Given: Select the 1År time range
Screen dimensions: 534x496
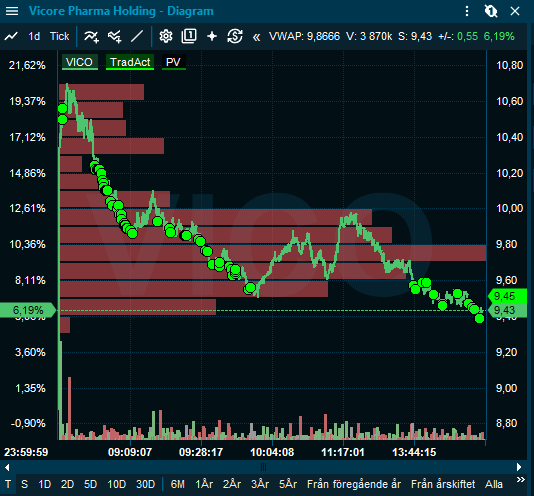Looking at the screenshot, I should (204, 484).
